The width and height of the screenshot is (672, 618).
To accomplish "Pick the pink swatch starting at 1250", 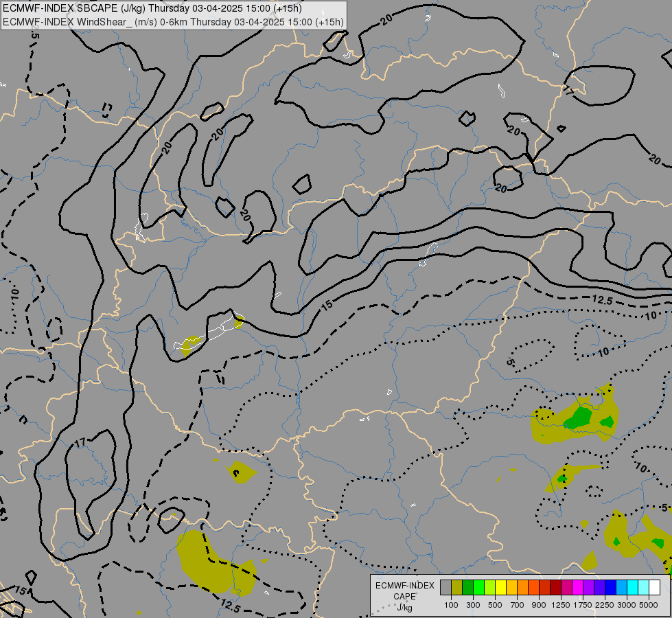I will pos(566,588).
